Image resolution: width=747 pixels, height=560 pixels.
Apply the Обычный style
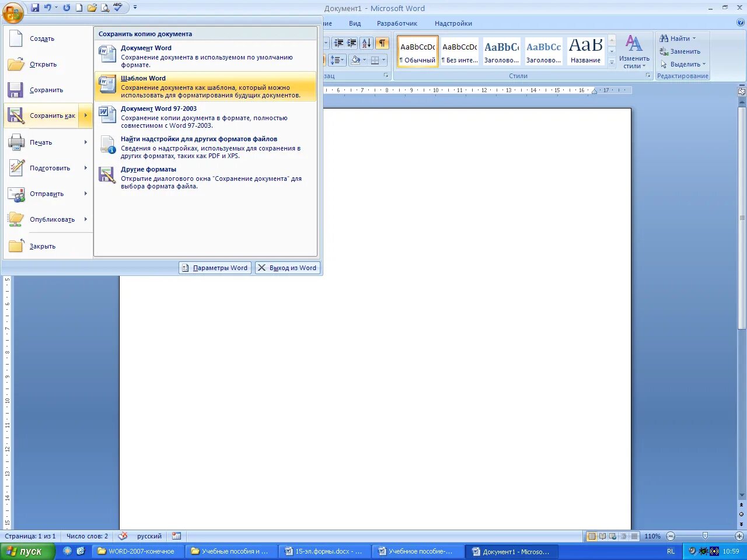[418, 51]
